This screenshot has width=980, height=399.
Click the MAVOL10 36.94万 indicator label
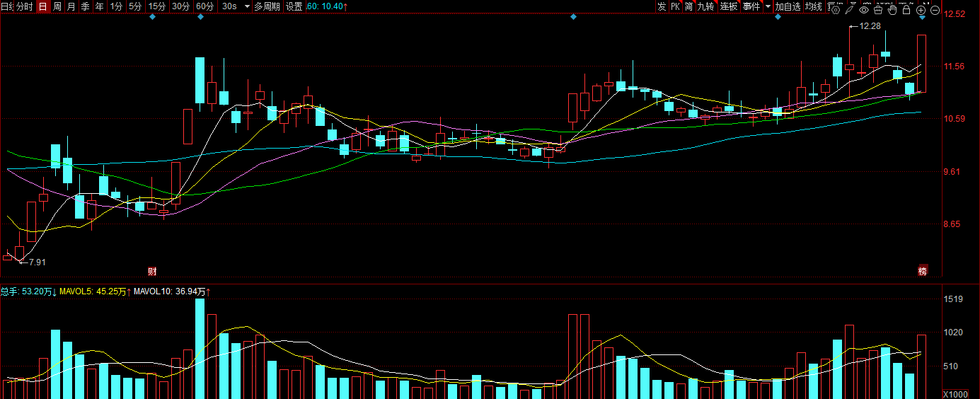pos(173,291)
